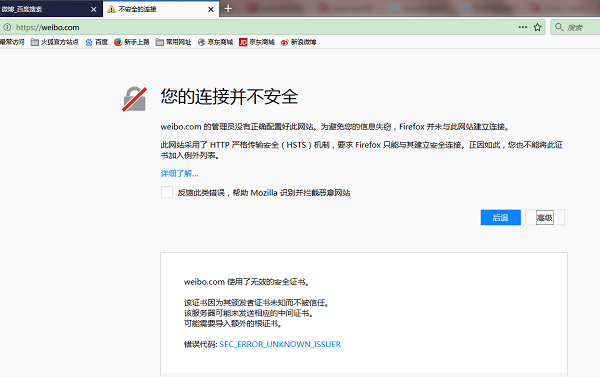Image resolution: width=600 pixels, height=377 pixels.
Task: Enable the report errors to Mozilla checkbox
Action: 167,192
